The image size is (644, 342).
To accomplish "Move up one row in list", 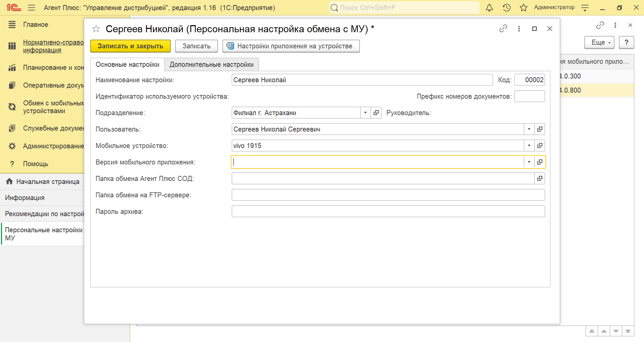I will coord(604,331).
